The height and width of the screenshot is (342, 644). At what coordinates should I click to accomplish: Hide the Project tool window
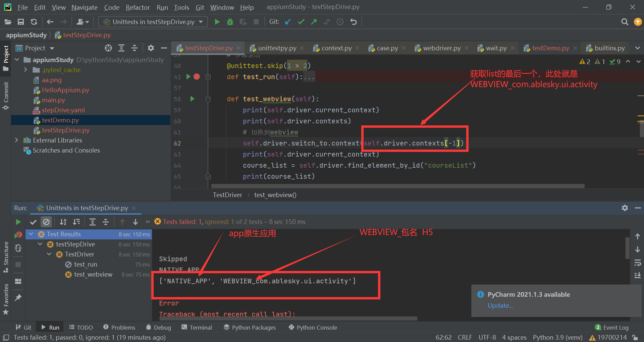pyautogui.click(x=164, y=48)
